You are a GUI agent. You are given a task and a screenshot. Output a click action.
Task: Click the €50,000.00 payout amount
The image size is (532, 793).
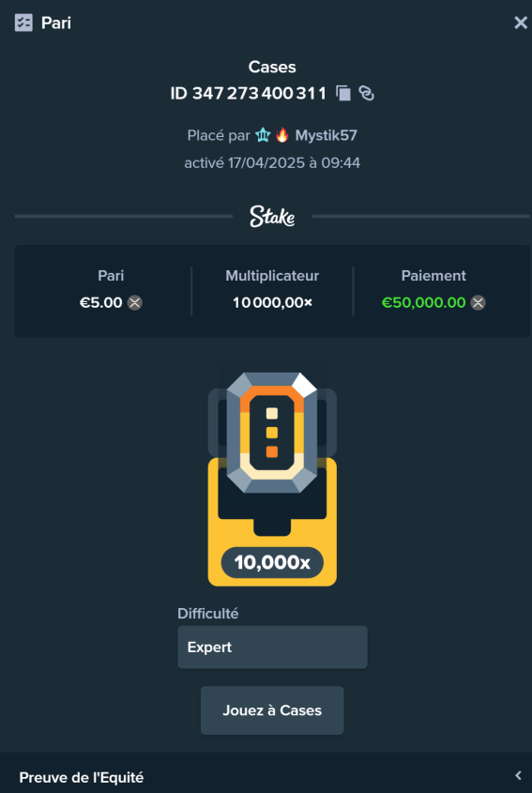click(x=423, y=303)
